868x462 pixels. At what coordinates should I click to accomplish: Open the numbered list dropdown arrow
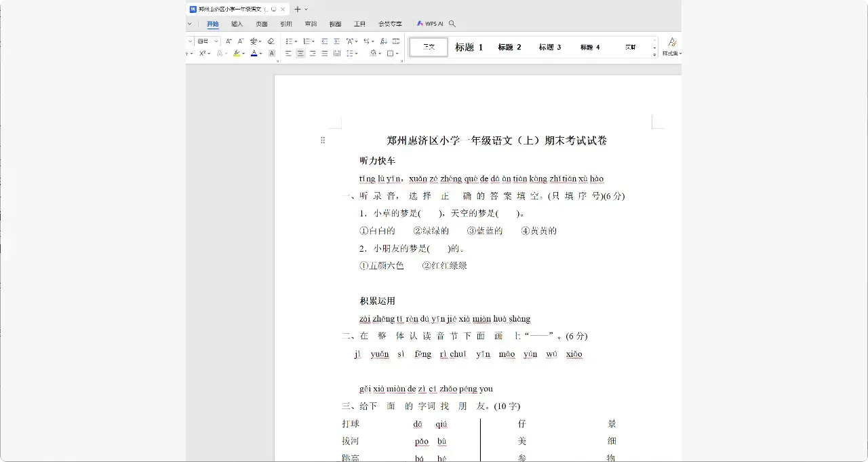313,41
